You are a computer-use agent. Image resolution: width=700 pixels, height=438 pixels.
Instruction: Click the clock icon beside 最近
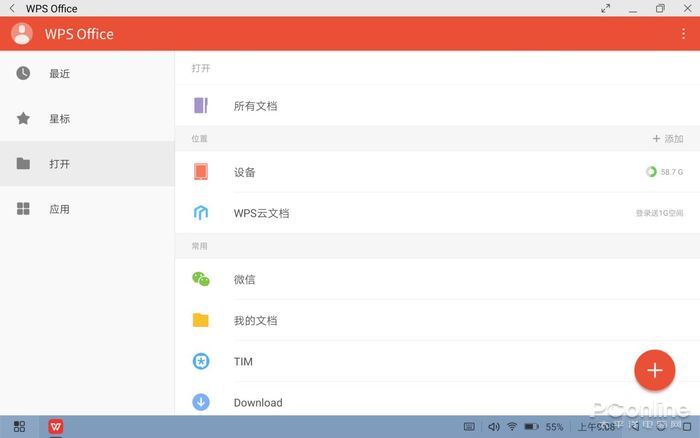[23, 73]
